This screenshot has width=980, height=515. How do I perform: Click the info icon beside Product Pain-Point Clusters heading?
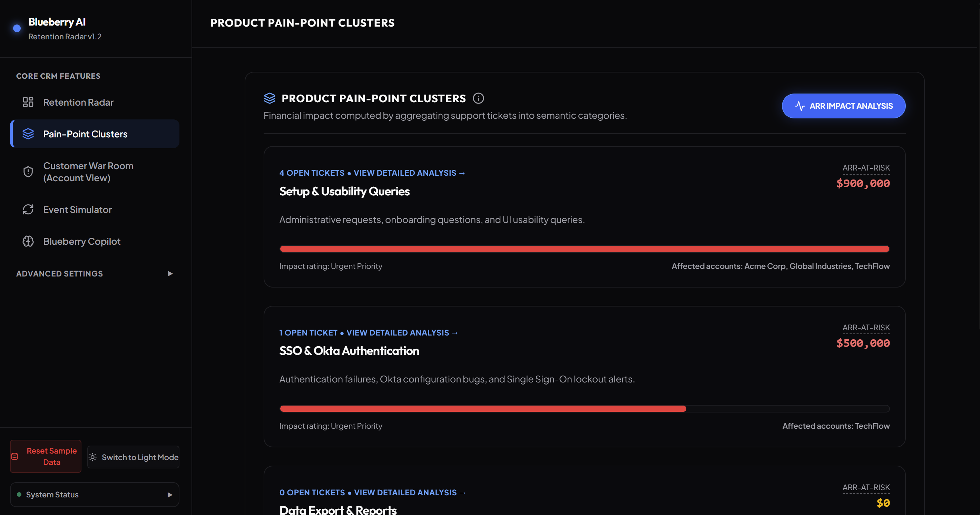(478, 98)
